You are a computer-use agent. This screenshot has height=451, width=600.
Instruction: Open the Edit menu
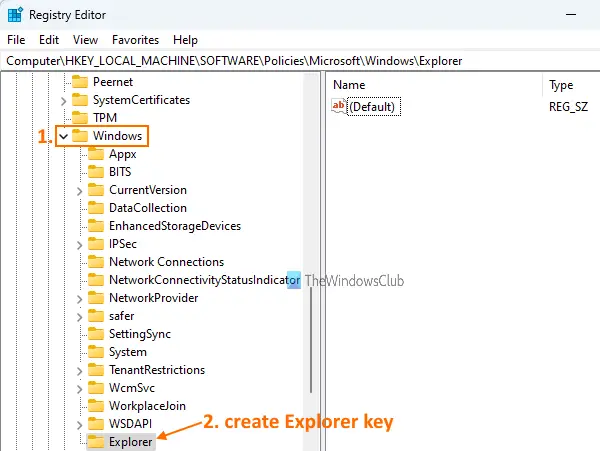[49, 40]
